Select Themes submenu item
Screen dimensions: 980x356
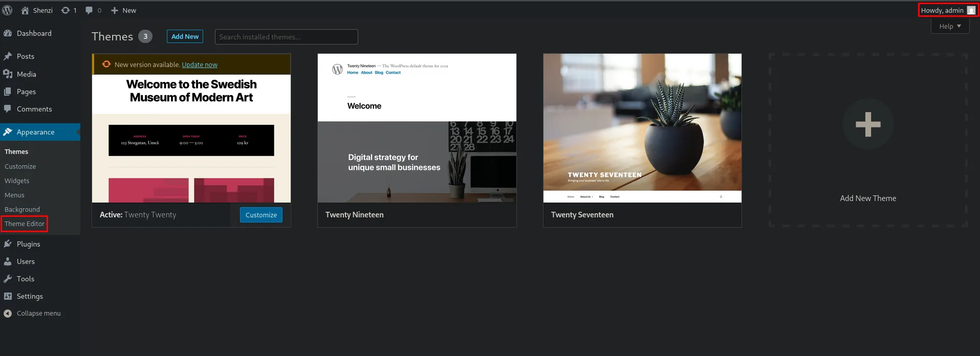[x=16, y=152]
